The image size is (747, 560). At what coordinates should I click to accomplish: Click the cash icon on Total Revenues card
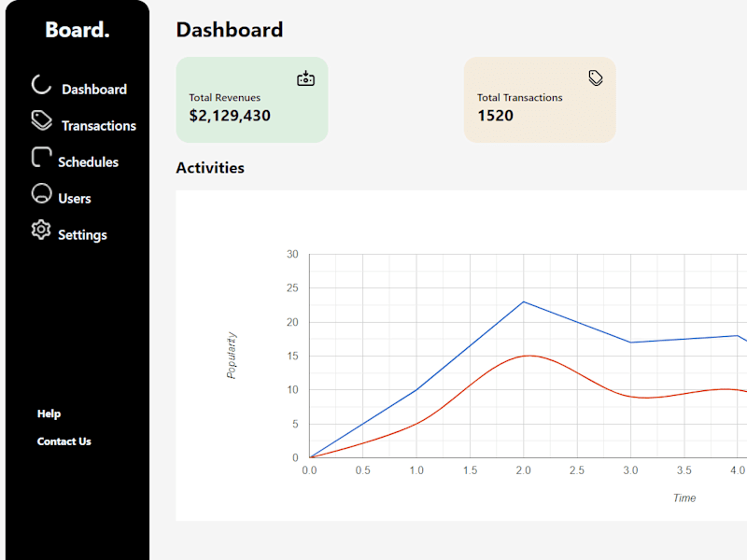click(x=306, y=78)
